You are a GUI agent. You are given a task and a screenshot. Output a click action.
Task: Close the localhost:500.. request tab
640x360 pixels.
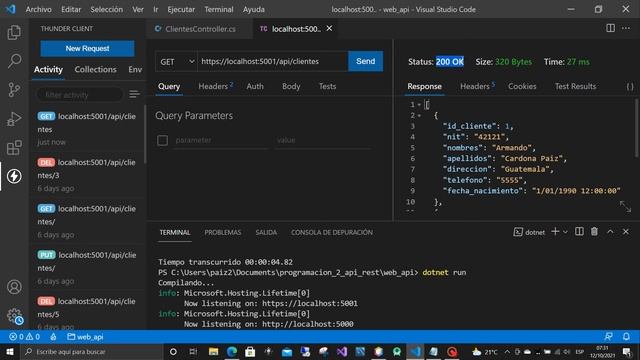point(329,28)
